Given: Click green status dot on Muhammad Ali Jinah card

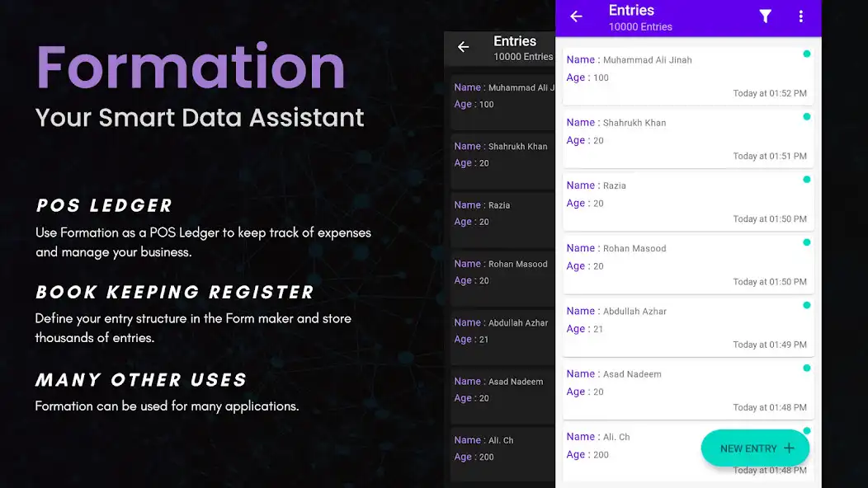Looking at the screenshot, I should pos(807,54).
